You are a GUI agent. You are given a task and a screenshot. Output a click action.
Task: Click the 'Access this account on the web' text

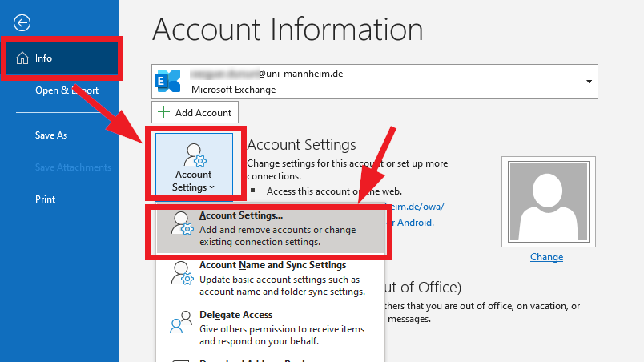click(334, 191)
